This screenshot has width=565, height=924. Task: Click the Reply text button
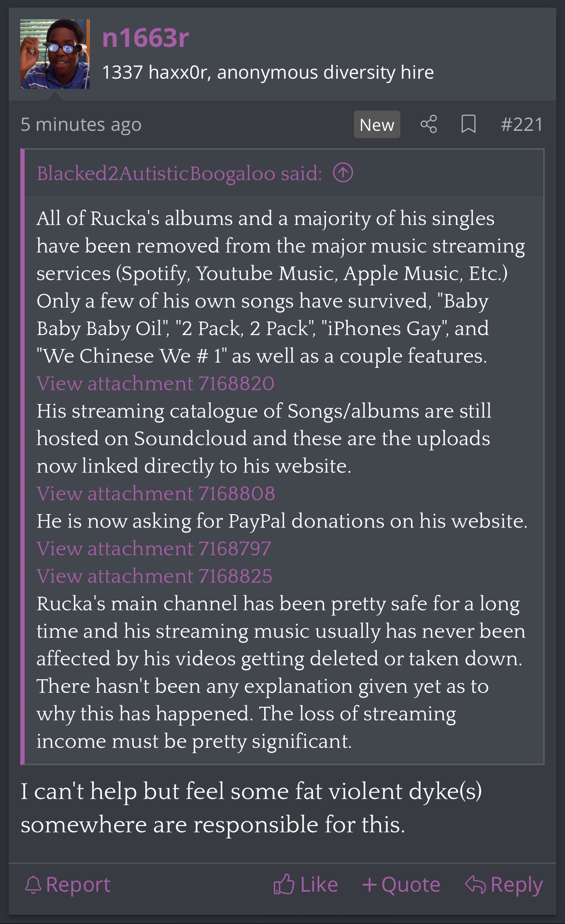tap(517, 885)
